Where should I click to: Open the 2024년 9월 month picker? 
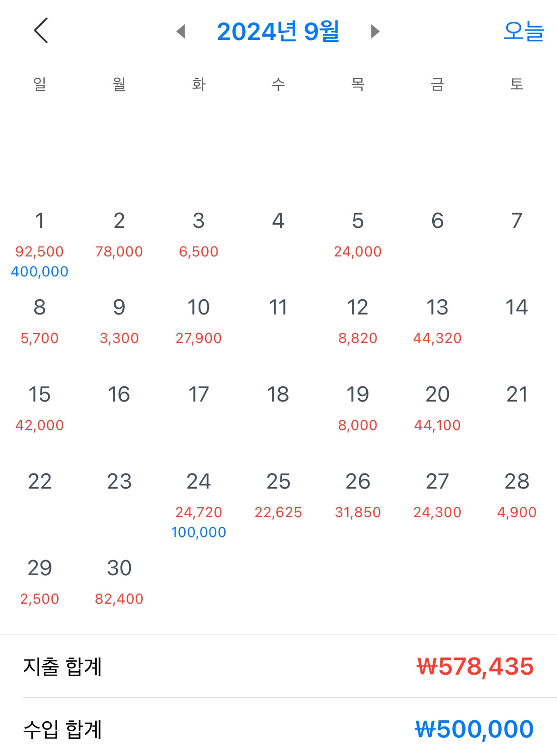[278, 31]
